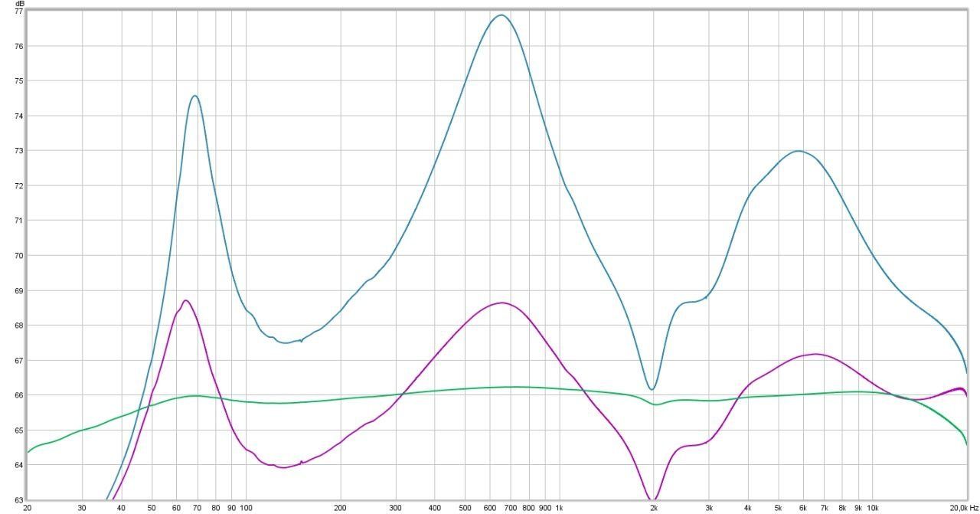Viewport: 980px width, 514px height.
Task: Click the 30 label on the frequency axis
Action: [82, 508]
